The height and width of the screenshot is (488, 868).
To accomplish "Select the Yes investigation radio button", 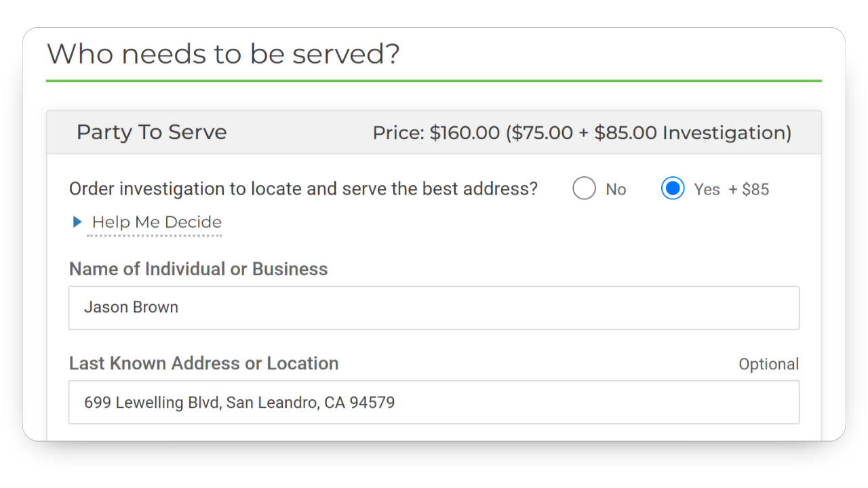I will pyautogui.click(x=673, y=188).
